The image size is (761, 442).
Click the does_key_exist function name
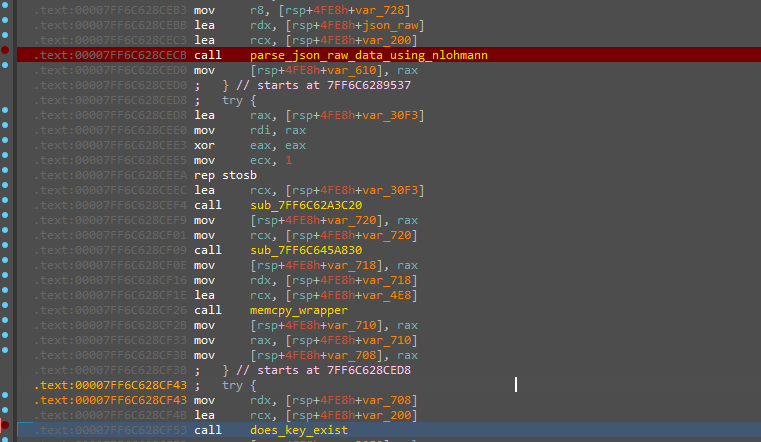coord(299,430)
